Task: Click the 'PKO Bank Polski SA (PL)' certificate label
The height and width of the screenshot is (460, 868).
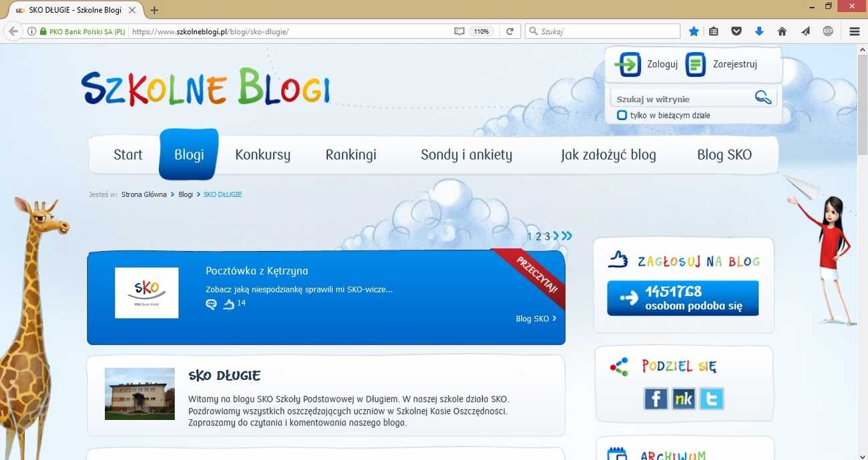Action: click(x=87, y=31)
